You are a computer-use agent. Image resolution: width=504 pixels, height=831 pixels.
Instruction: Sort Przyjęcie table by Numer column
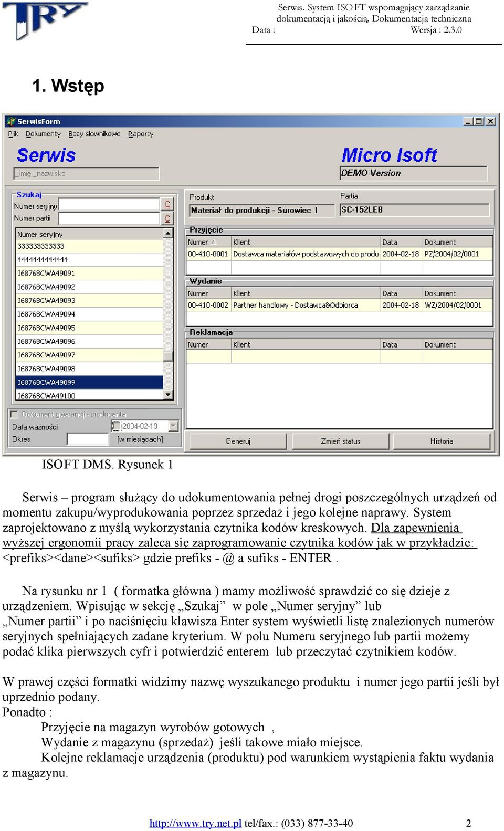[x=209, y=242]
